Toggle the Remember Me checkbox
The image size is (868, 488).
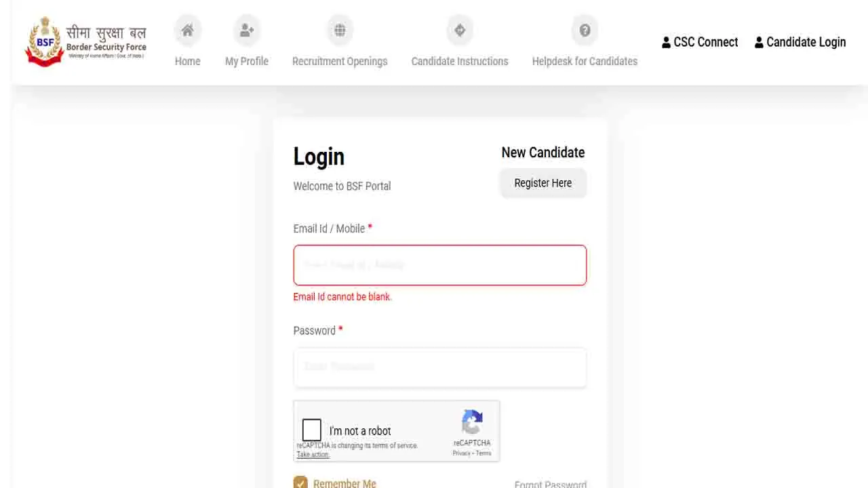pos(300,483)
